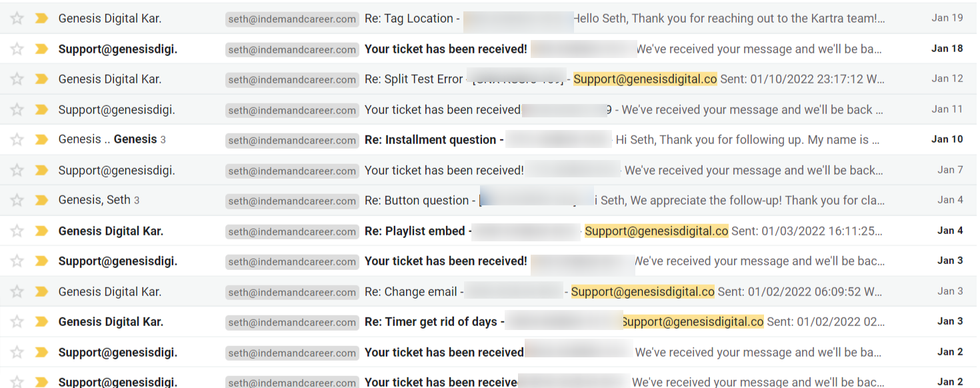Open the Re: Playlist embed email
The height and width of the screenshot is (388, 980).
(415, 231)
